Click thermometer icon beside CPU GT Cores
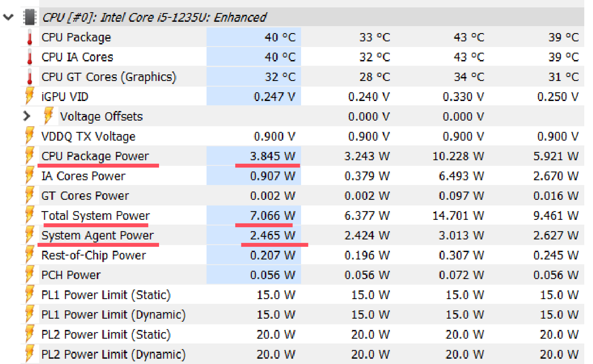This screenshot has width=593, height=364. 30,77
